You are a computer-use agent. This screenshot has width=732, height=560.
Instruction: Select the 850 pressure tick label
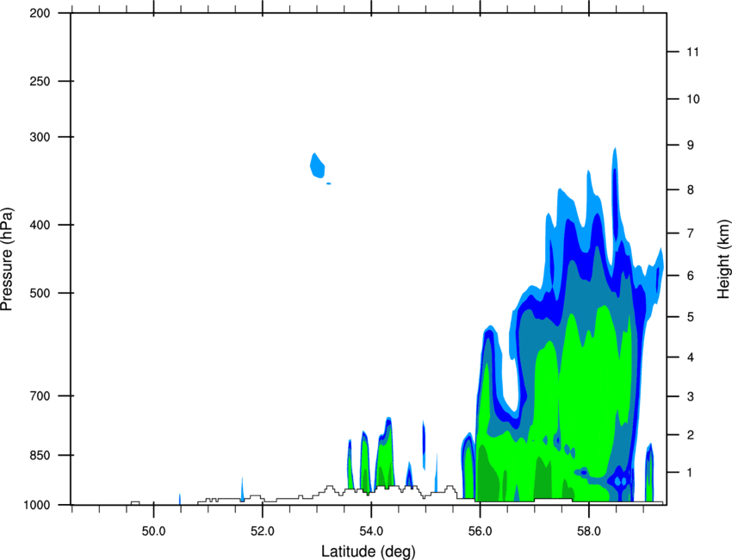40,455
